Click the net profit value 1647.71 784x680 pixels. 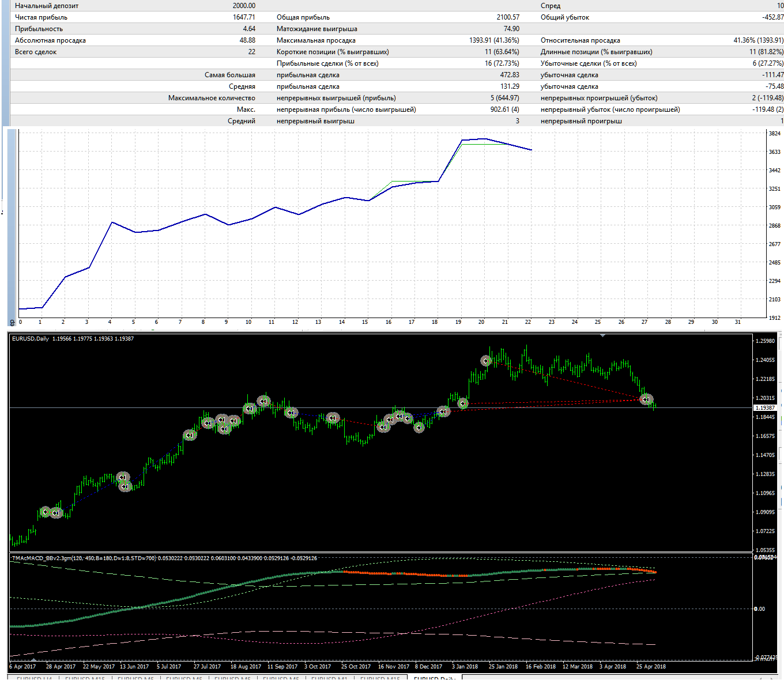[244, 17]
